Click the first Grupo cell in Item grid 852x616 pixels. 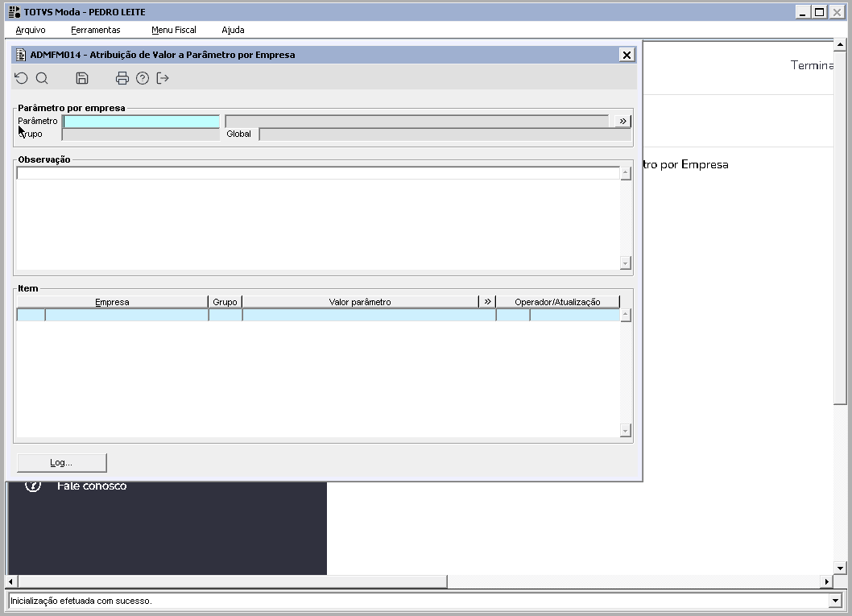(x=225, y=315)
